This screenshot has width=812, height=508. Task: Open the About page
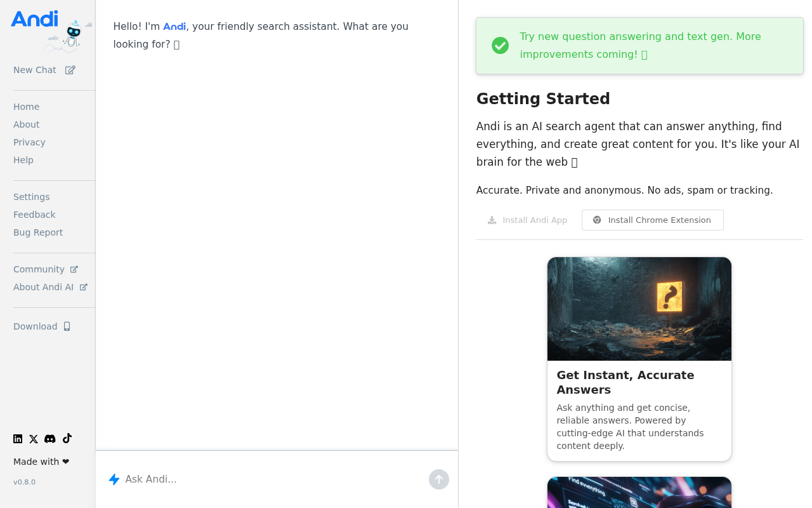click(x=27, y=124)
